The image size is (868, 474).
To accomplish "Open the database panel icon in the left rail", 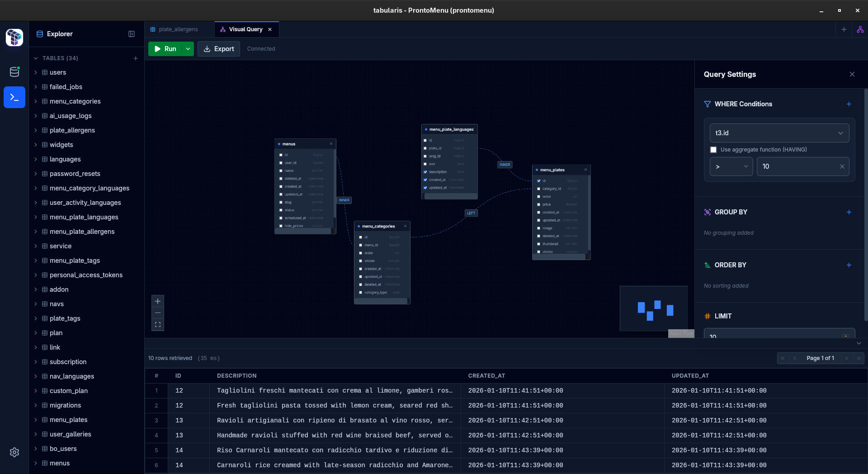I will [14, 71].
